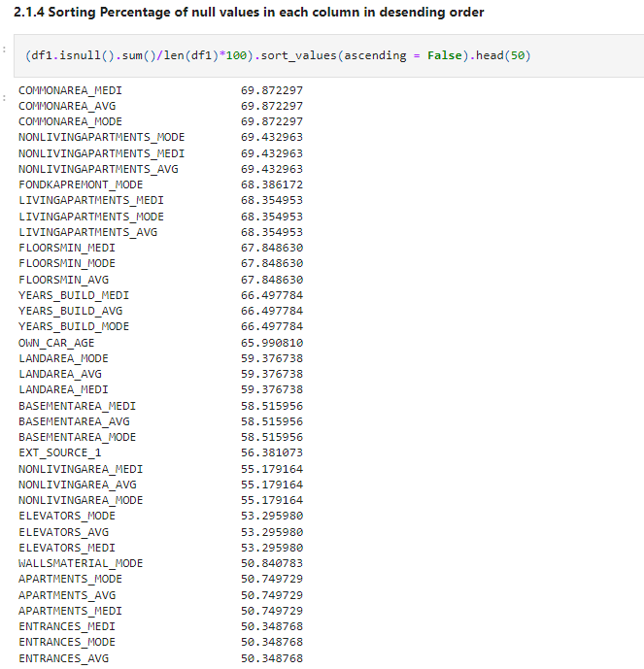Select LANDAREA_AVG row label

point(60,374)
